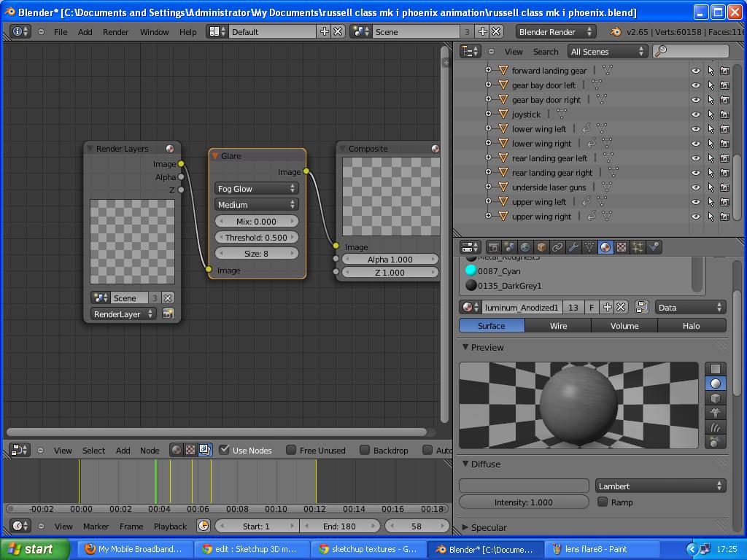The width and height of the screenshot is (747, 560).
Task: Open the Object constraints chain icon
Action: click(x=557, y=247)
